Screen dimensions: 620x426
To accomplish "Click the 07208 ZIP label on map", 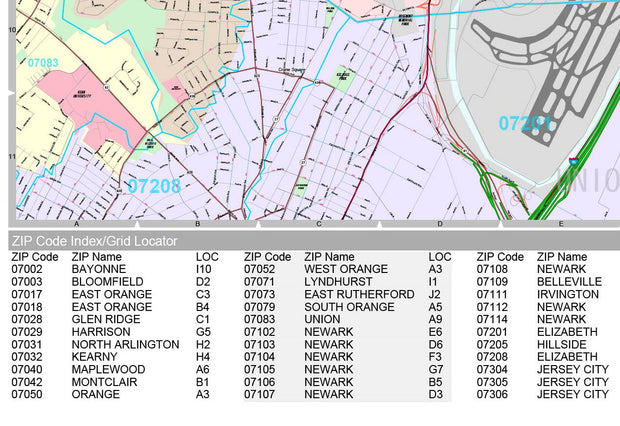I will coord(154,186).
